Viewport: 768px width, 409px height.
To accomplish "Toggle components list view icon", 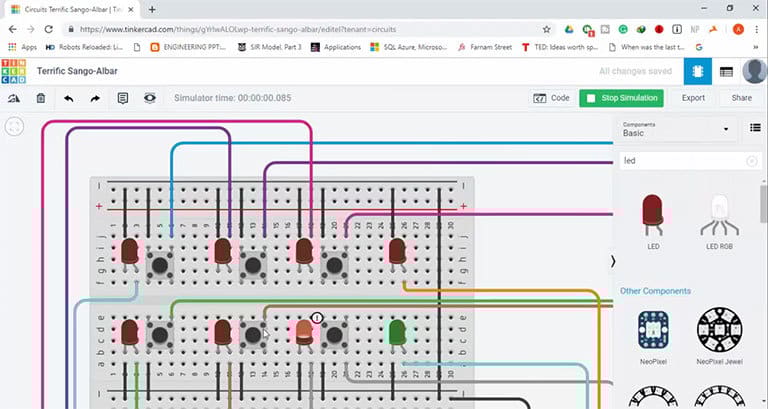I will click(x=754, y=128).
